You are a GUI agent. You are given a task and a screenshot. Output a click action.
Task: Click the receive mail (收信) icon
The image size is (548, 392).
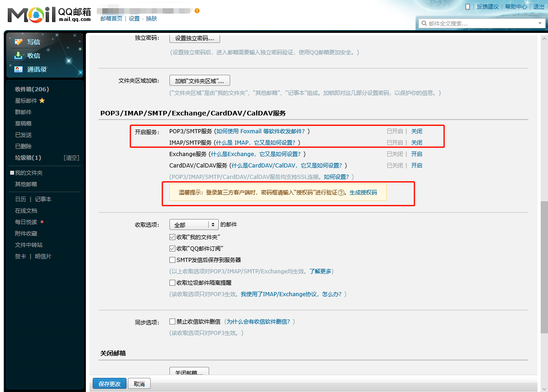tap(19, 56)
